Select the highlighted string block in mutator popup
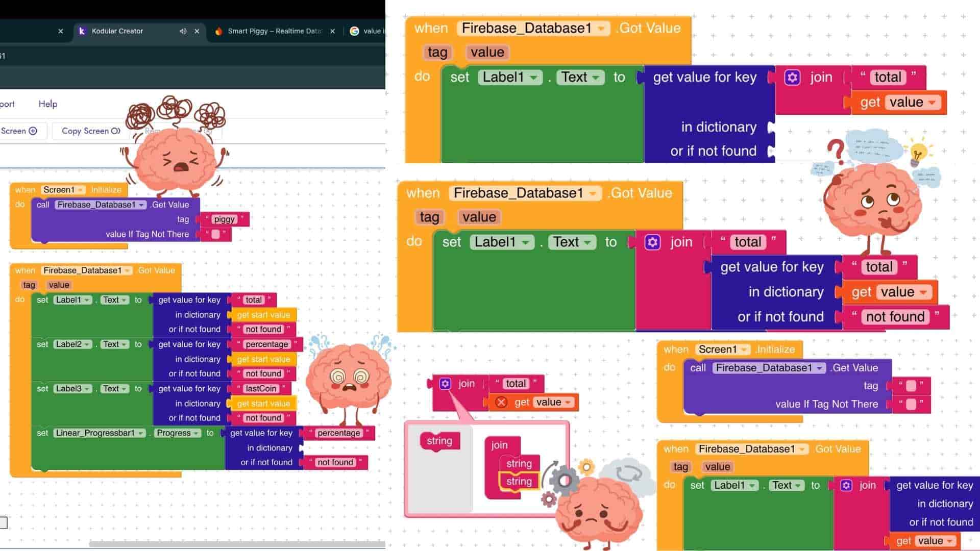Screen dimensions: 980x551 519,482
